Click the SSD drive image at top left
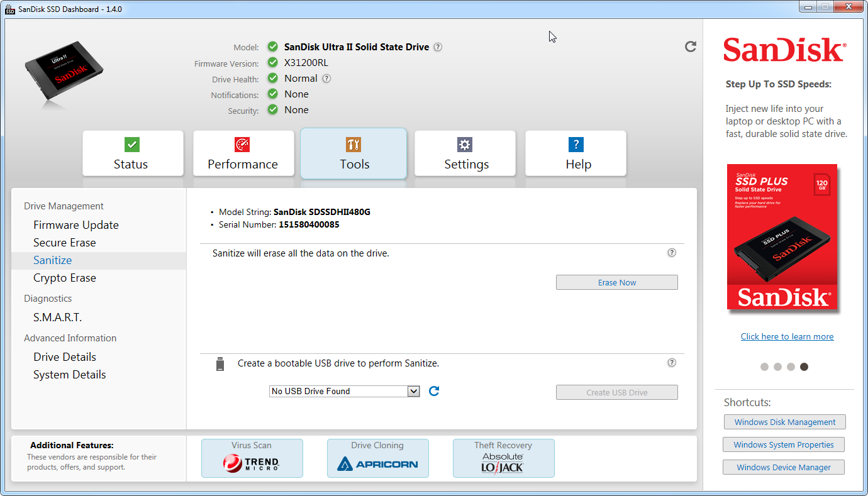868x496 pixels. point(64,72)
